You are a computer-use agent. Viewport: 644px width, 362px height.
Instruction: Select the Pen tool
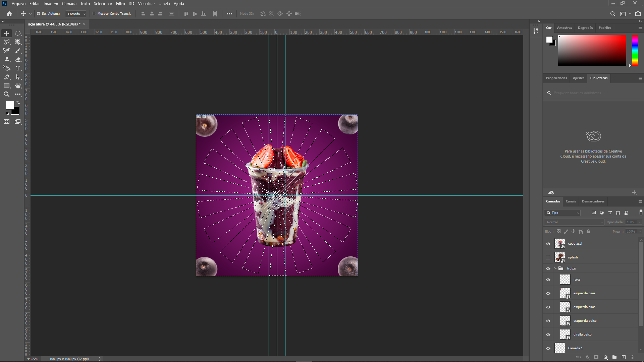point(7,77)
